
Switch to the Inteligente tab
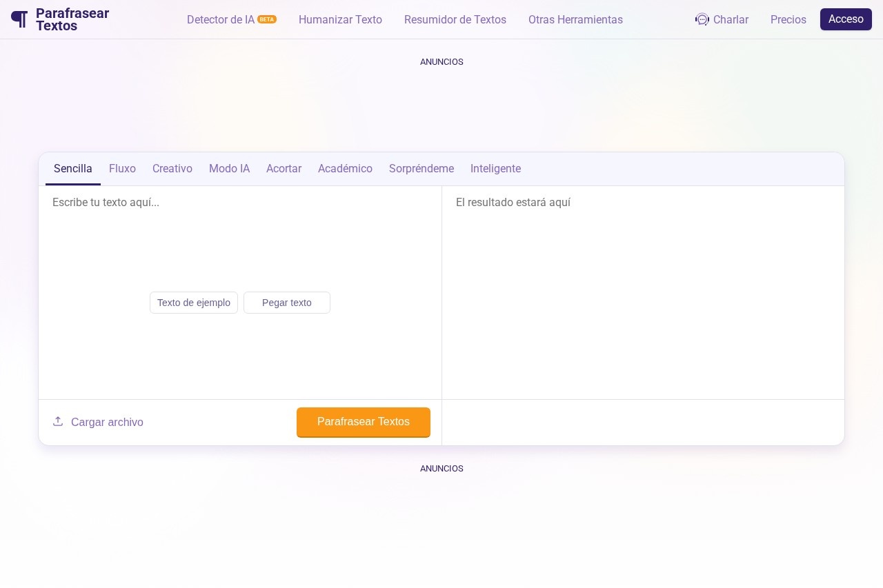(x=495, y=169)
